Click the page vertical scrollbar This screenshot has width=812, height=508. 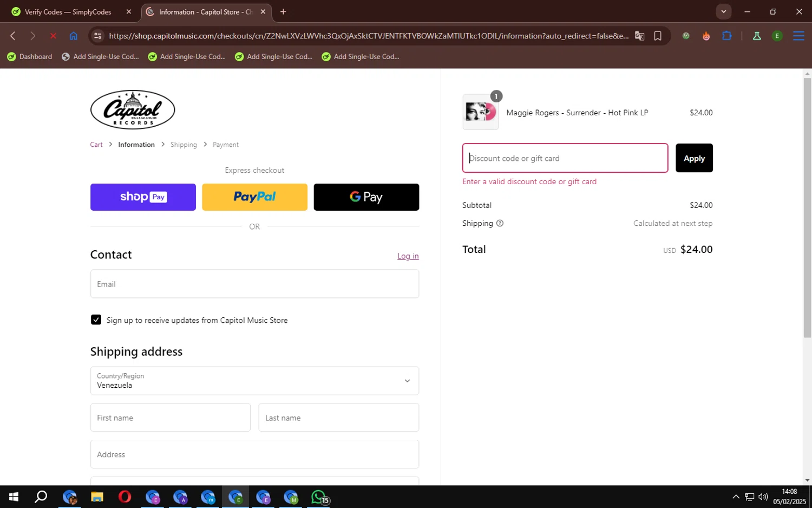[807, 208]
